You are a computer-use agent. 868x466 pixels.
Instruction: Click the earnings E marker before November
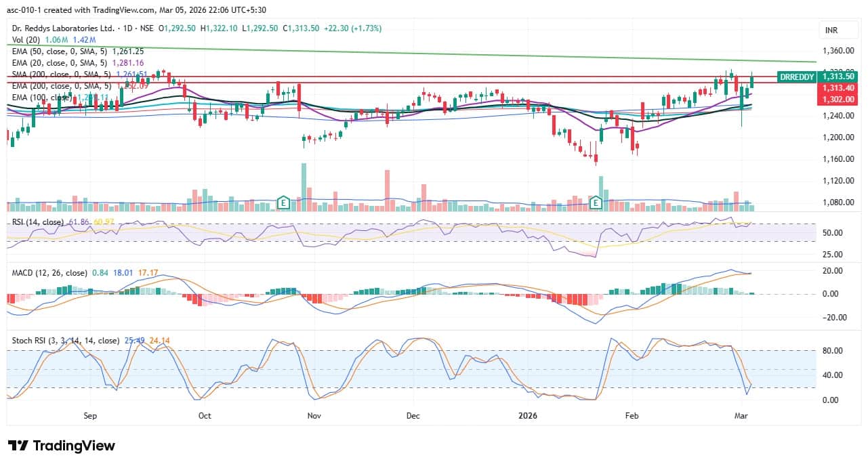pos(285,203)
